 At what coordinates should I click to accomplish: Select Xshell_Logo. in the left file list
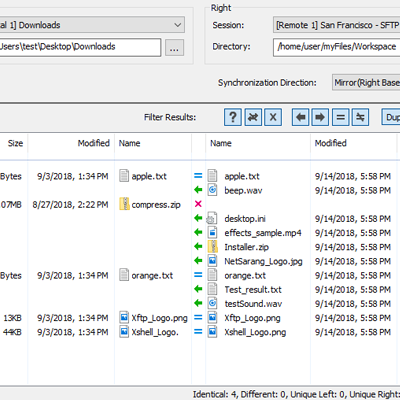click(x=155, y=332)
